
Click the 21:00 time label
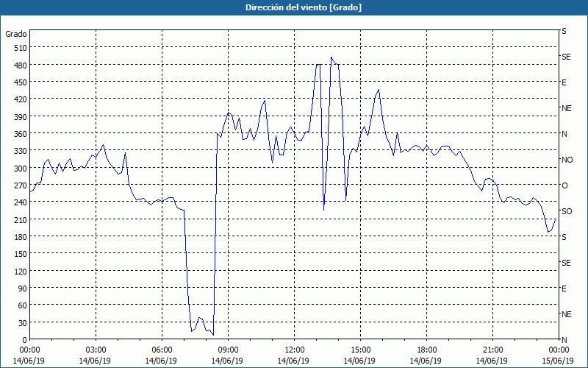click(x=492, y=350)
